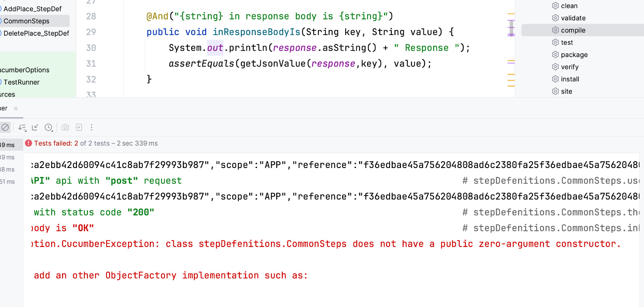The width and height of the screenshot is (644, 307).
Task: Select the Maven validate goal
Action: [x=573, y=18]
